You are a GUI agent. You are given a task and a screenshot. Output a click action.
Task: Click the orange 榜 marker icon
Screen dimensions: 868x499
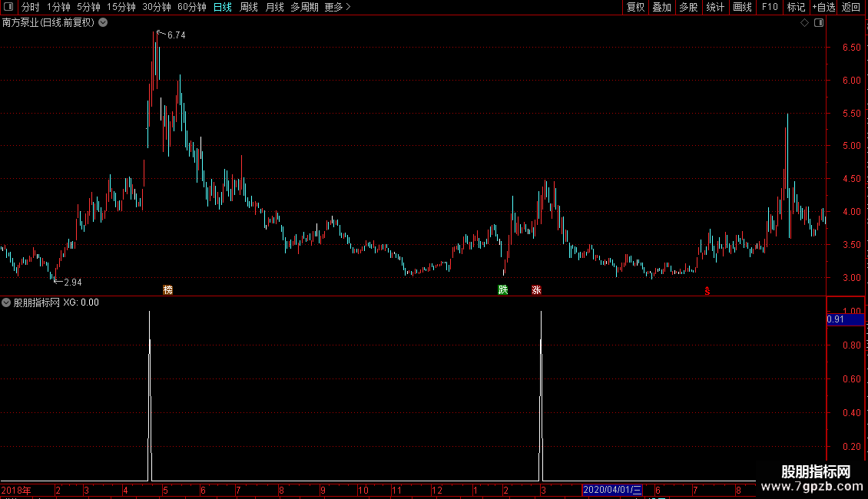[167, 290]
